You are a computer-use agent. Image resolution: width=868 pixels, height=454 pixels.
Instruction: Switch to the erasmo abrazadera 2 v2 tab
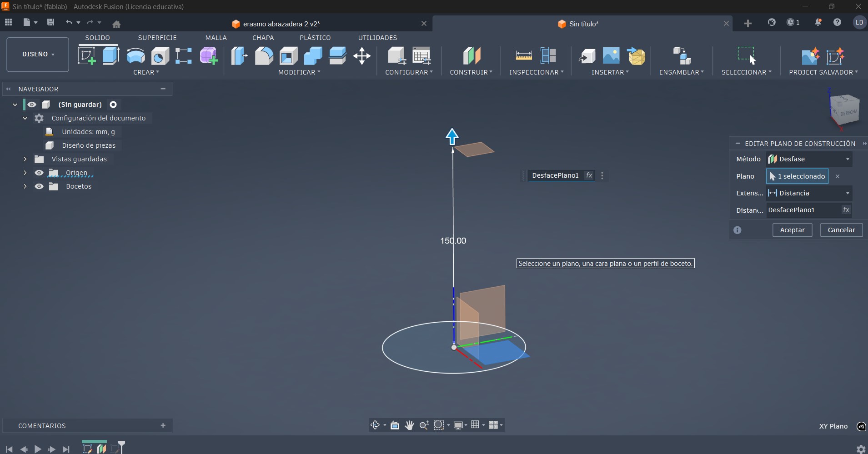coord(281,24)
